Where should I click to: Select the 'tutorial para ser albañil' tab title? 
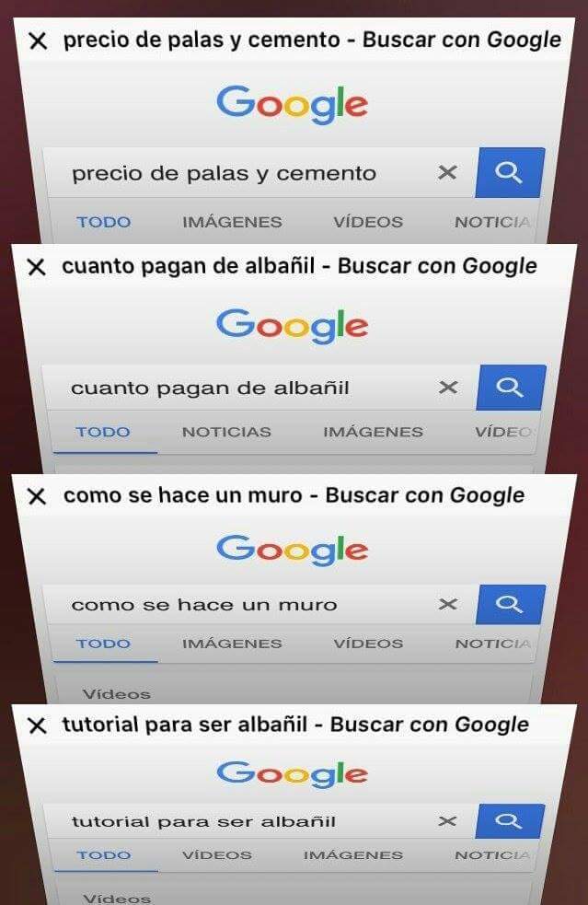click(x=295, y=725)
